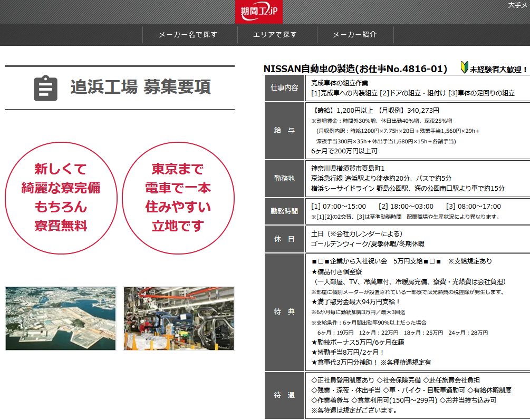Click the 完成車体の組立作業 text
Viewport: 530px width, 420px height.
(340, 83)
